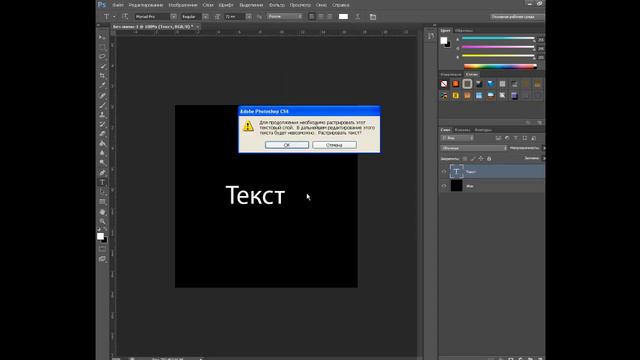
Task: Open the Character panel from options bar
Action: 373,17
